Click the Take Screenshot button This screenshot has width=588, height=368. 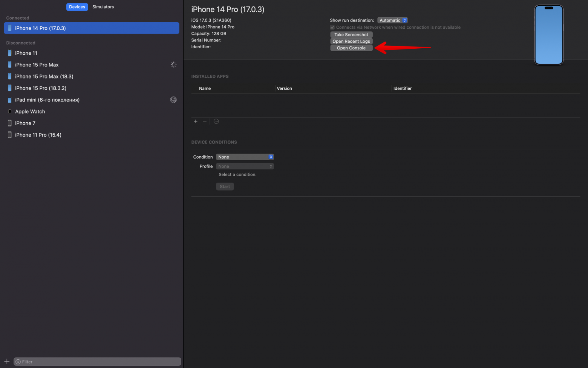351,34
